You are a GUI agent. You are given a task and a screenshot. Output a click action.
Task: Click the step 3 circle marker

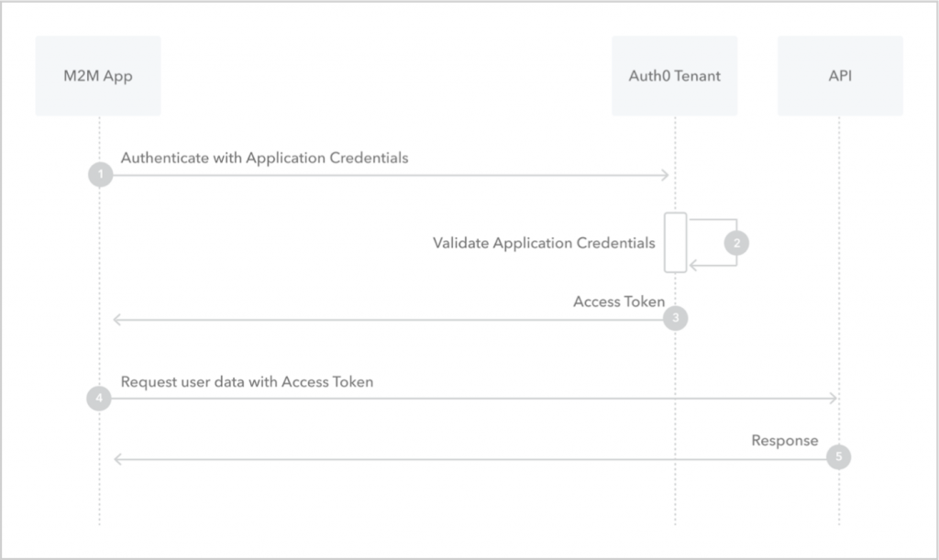(676, 318)
